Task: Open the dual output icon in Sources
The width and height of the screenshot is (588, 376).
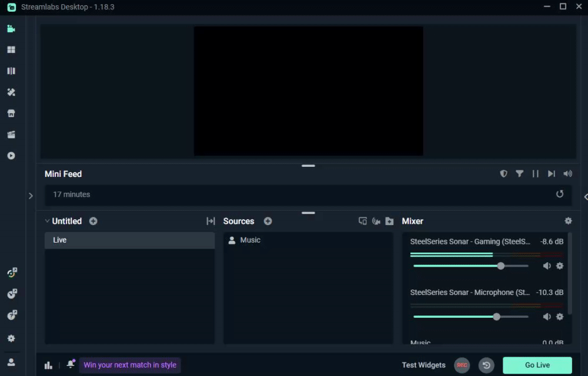Action: [x=363, y=221]
